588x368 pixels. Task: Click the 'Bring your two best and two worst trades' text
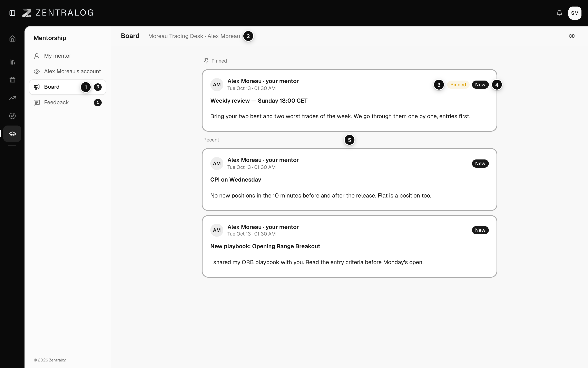click(x=340, y=116)
